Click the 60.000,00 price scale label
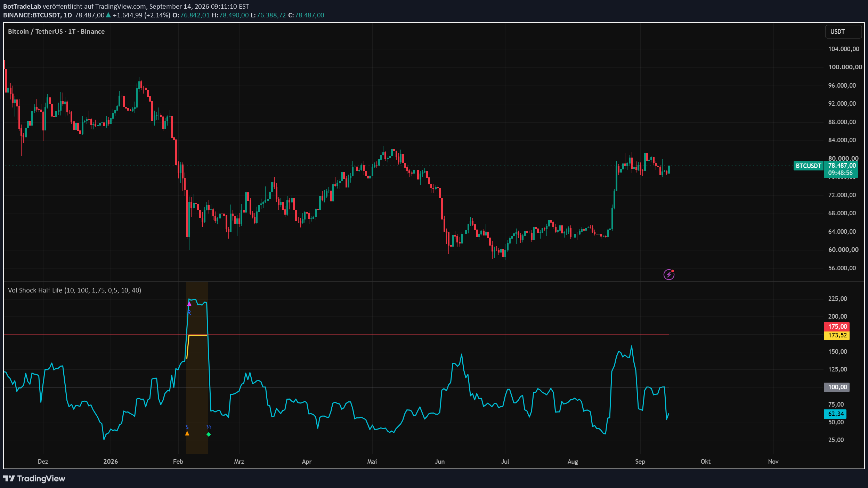868x488 pixels. point(843,249)
